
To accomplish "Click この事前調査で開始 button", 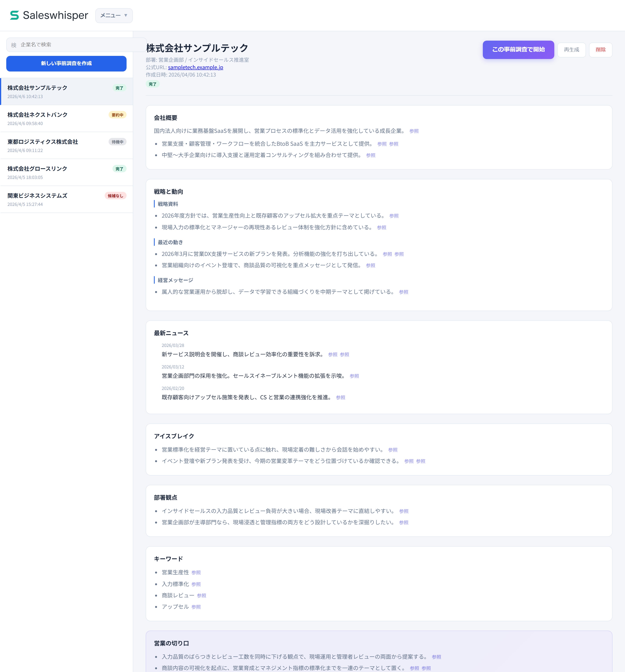I will click(518, 50).
